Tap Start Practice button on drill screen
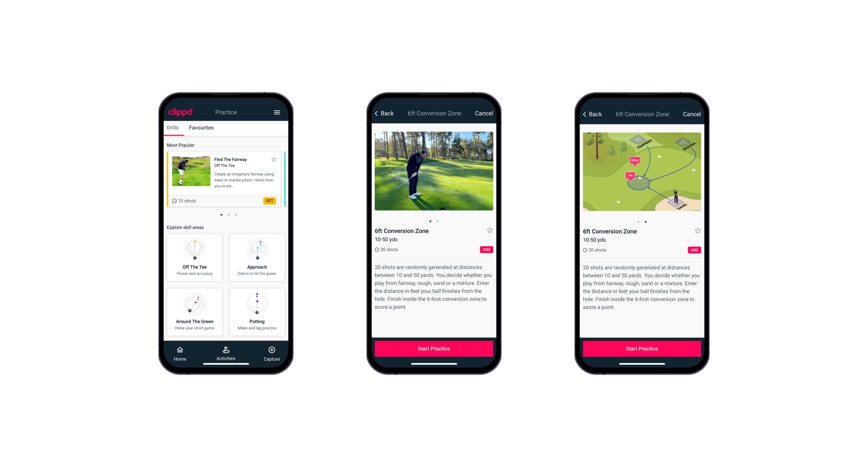868x467 pixels. coord(433,348)
